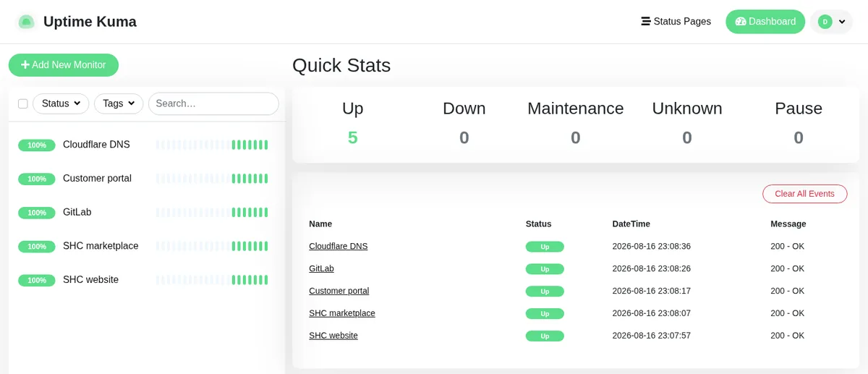Click the Up count value 5
Viewport: 868px width, 374px height.
click(353, 137)
